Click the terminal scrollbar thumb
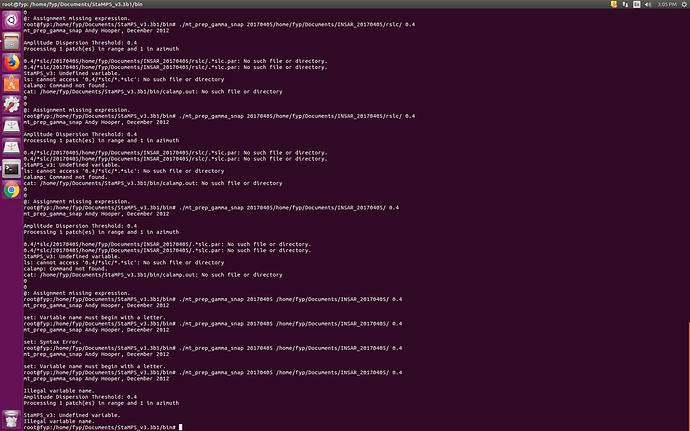 point(689,376)
